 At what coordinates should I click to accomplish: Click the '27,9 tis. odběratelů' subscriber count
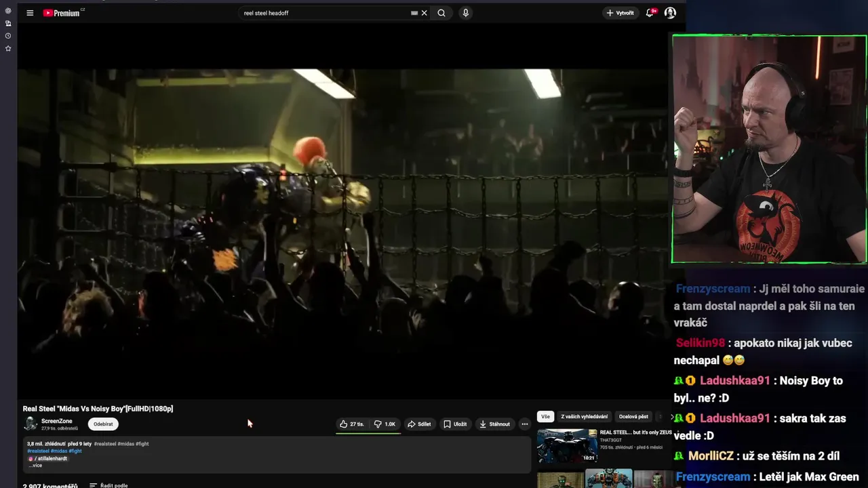point(60,428)
